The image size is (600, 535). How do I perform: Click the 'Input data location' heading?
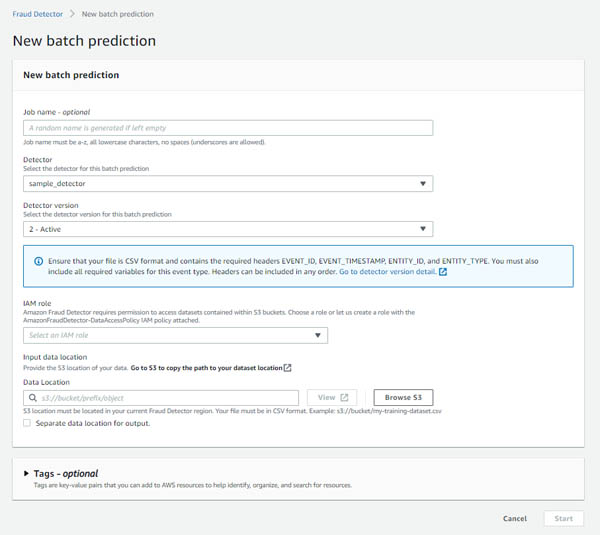[x=55, y=357]
